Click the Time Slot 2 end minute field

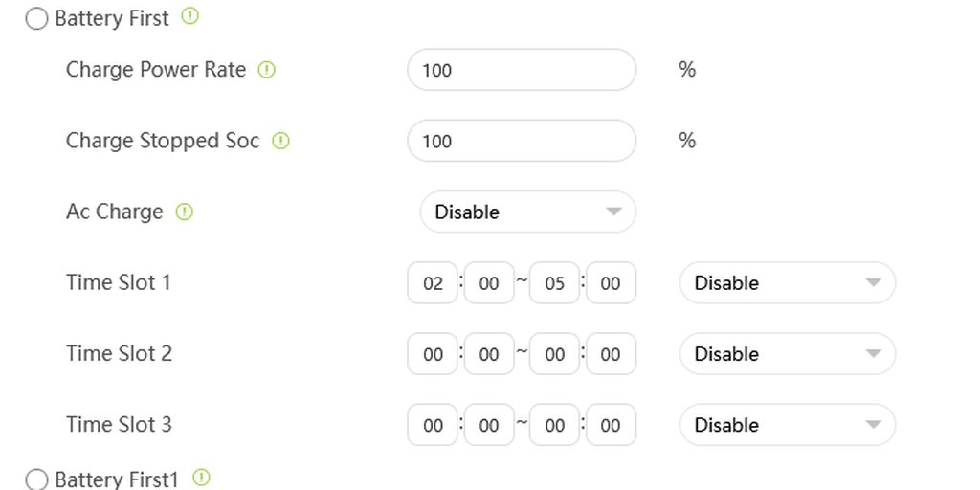click(611, 354)
